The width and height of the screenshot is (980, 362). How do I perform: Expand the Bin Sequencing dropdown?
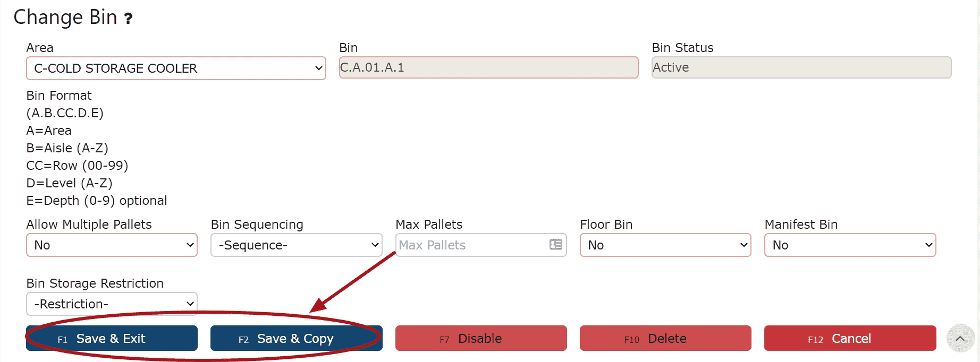click(x=297, y=245)
